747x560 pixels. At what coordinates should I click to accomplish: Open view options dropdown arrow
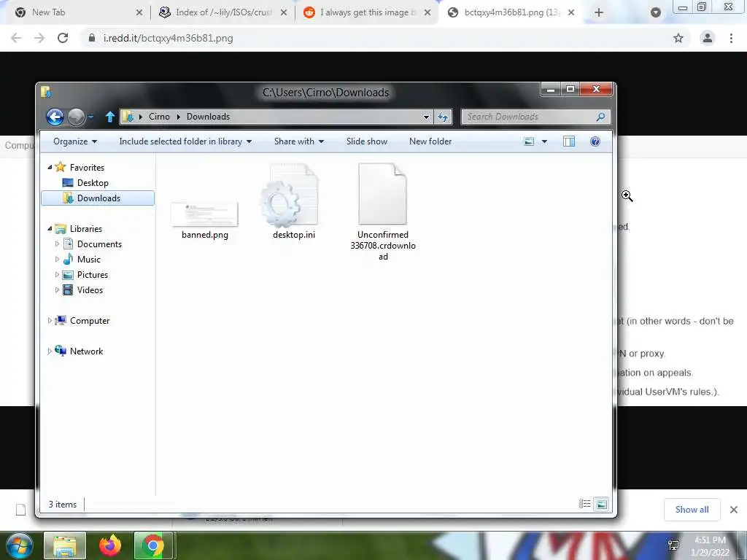[x=544, y=141]
